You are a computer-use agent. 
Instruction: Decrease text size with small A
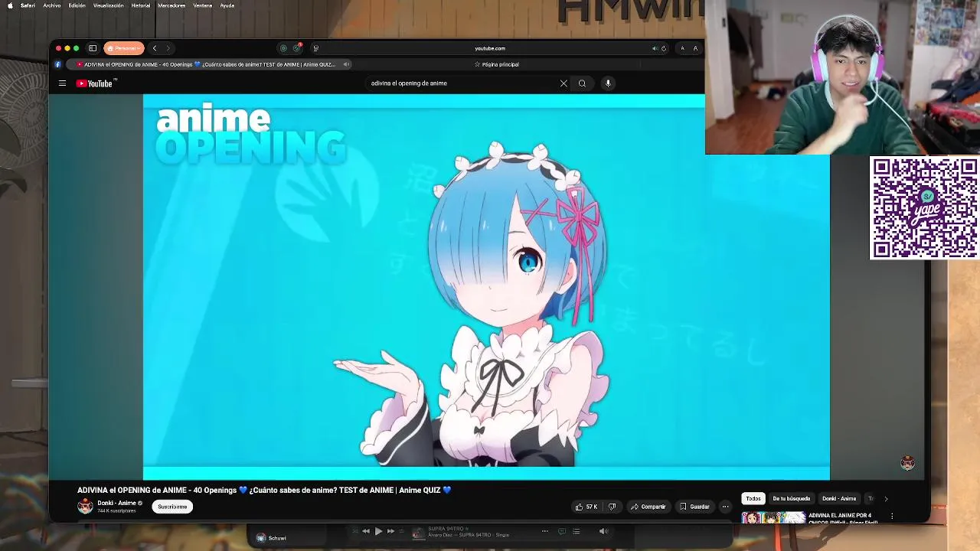[x=682, y=48]
